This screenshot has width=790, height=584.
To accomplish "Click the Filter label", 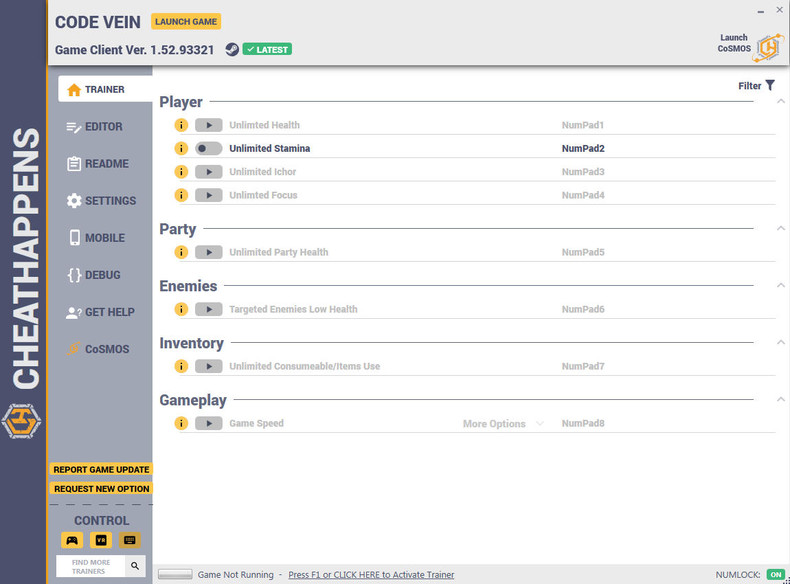I will point(749,86).
